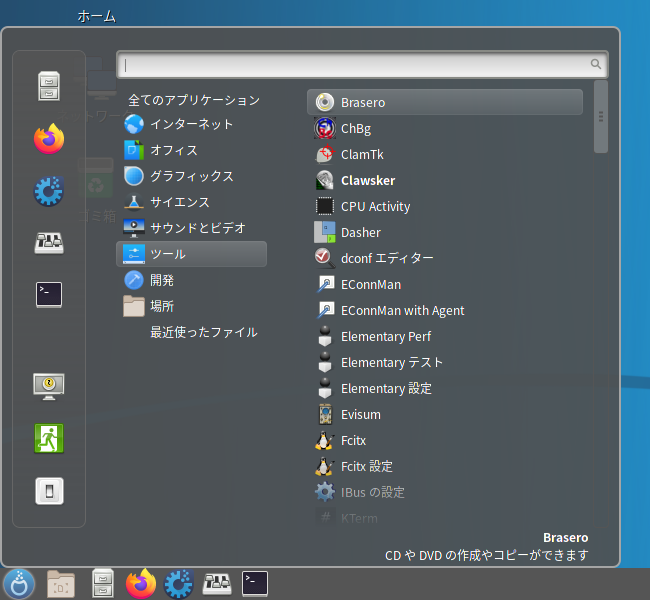Open the folder icon in taskbar

61,584
